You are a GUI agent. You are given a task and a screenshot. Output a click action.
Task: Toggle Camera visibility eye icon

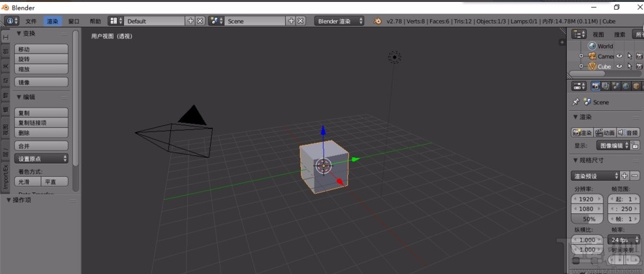[619, 56]
